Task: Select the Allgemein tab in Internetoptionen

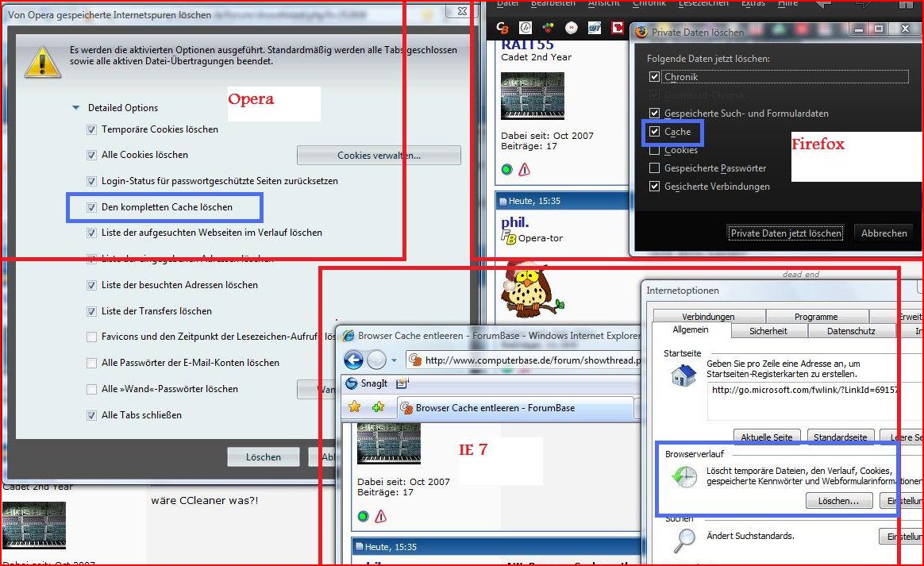Action: [691, 329]
